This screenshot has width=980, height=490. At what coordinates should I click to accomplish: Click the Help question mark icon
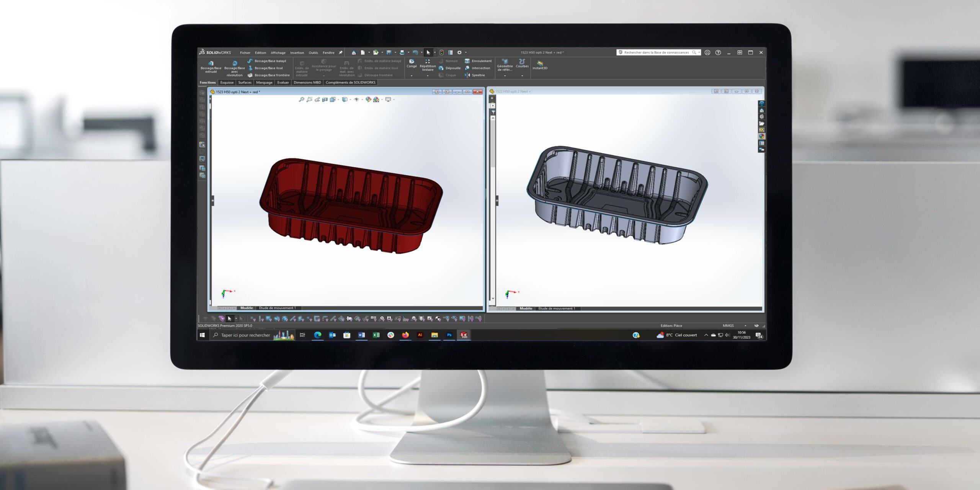[x=718, y=52]
